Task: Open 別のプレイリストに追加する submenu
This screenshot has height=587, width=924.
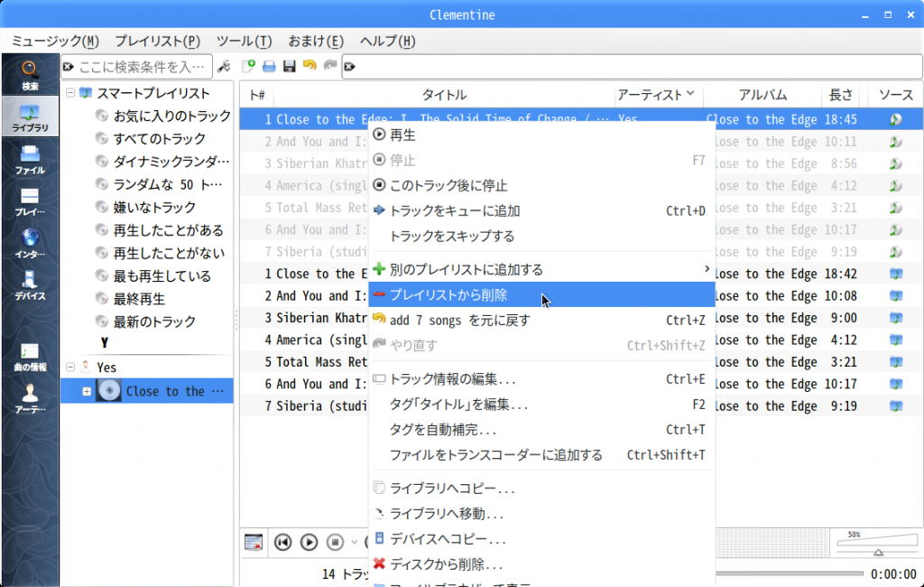Action: (541, 270)
